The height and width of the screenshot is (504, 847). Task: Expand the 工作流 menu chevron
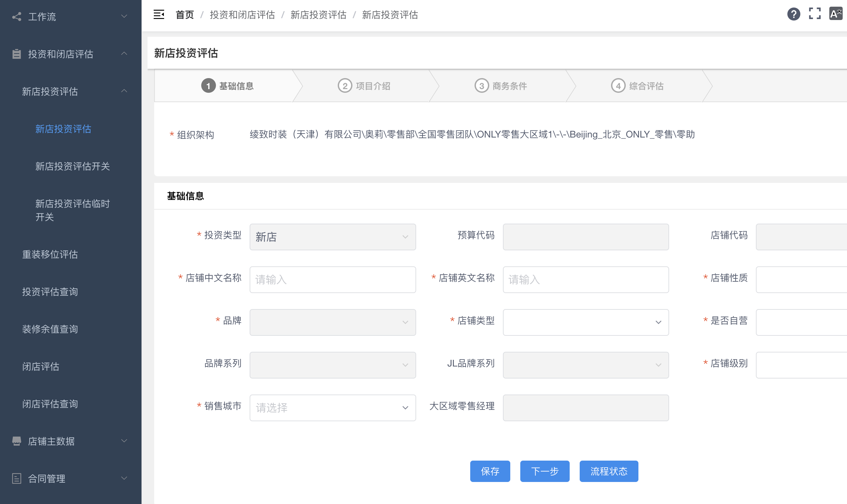pyautogui.click(x=124, y=16)
